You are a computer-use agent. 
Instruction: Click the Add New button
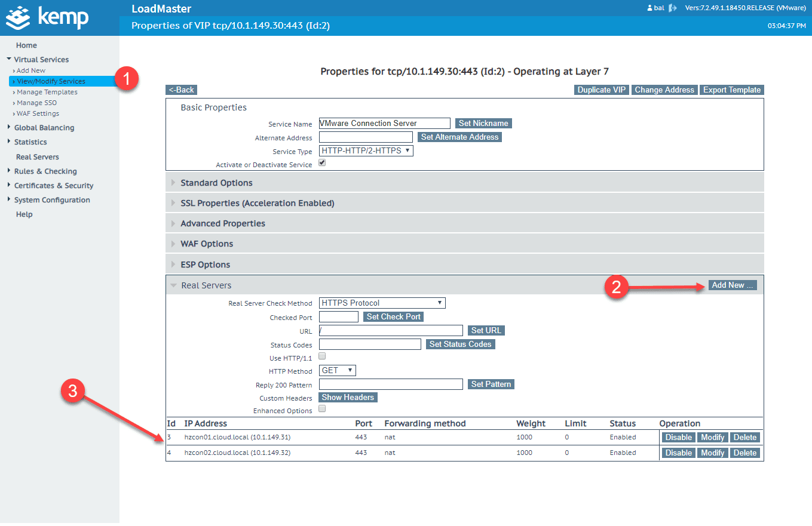click(733, 285)
